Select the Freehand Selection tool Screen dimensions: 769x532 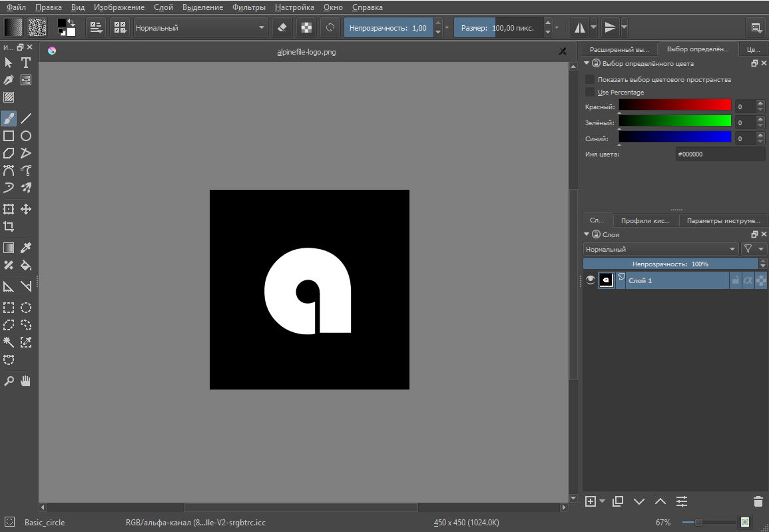26,325
